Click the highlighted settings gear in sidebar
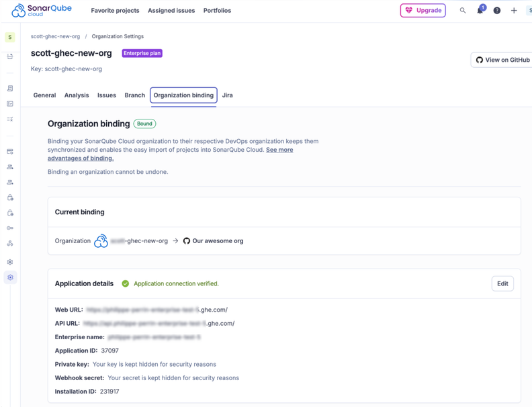This screenshot has width=532, height=407. (x=10, y=277)
